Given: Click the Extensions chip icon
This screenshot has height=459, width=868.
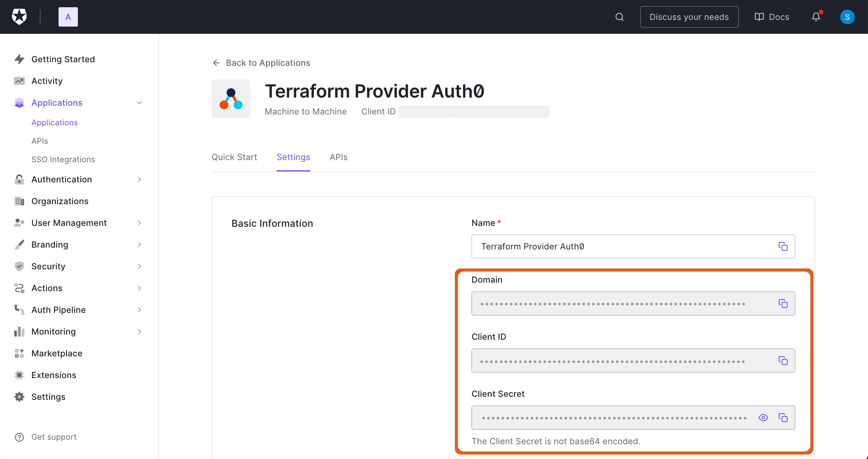Looking at the screenshot, I should coord(19,375).
